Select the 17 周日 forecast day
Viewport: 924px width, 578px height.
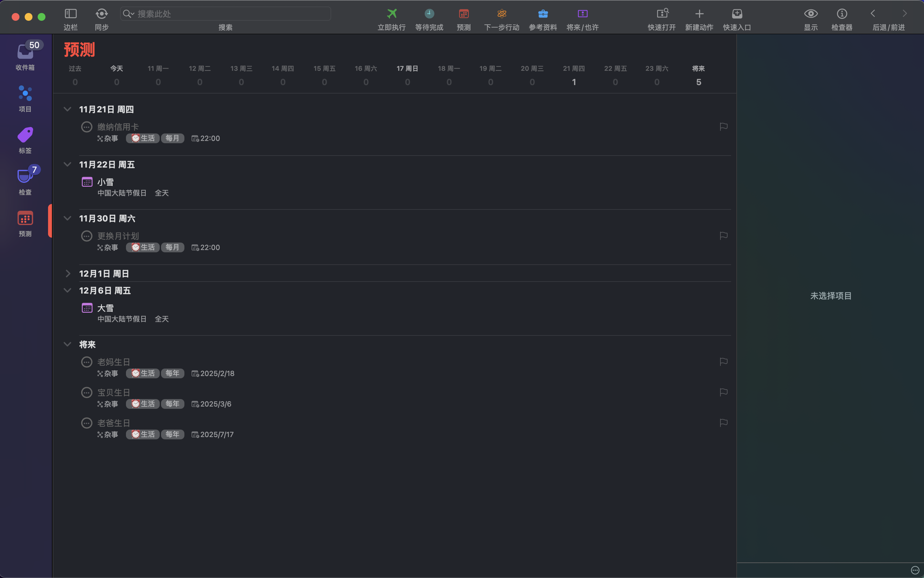pos(407,75)
